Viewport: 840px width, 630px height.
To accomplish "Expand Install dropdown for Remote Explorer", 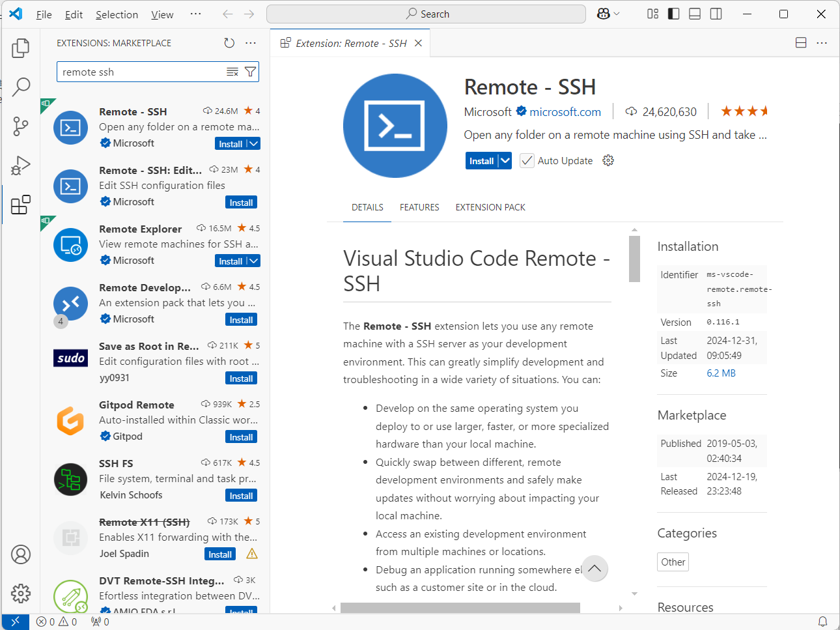I will tap(254, 261).
